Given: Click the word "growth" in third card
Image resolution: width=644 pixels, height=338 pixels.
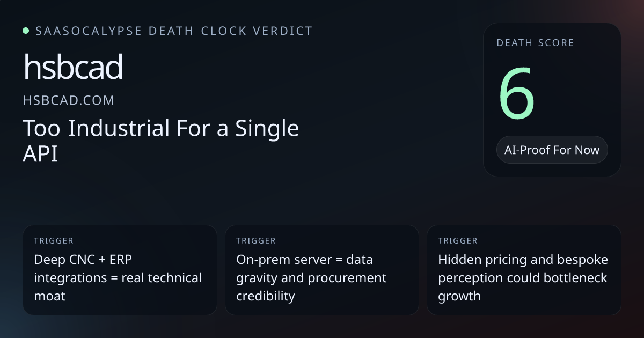Looking at the screenshot, I should pos(459,296).
